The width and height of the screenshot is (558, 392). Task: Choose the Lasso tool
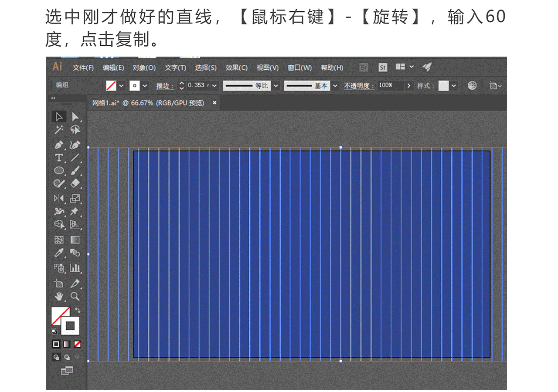click(x=75, y=129)
